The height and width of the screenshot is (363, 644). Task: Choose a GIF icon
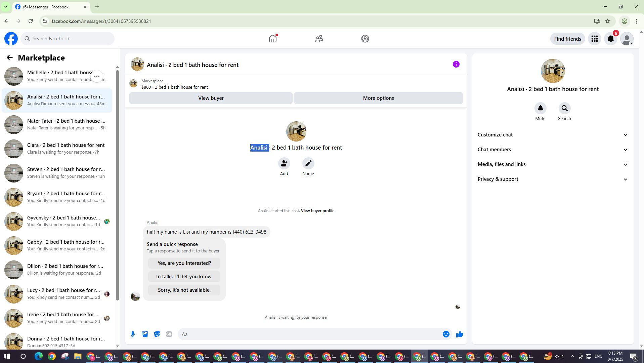(x=169, y=334)
